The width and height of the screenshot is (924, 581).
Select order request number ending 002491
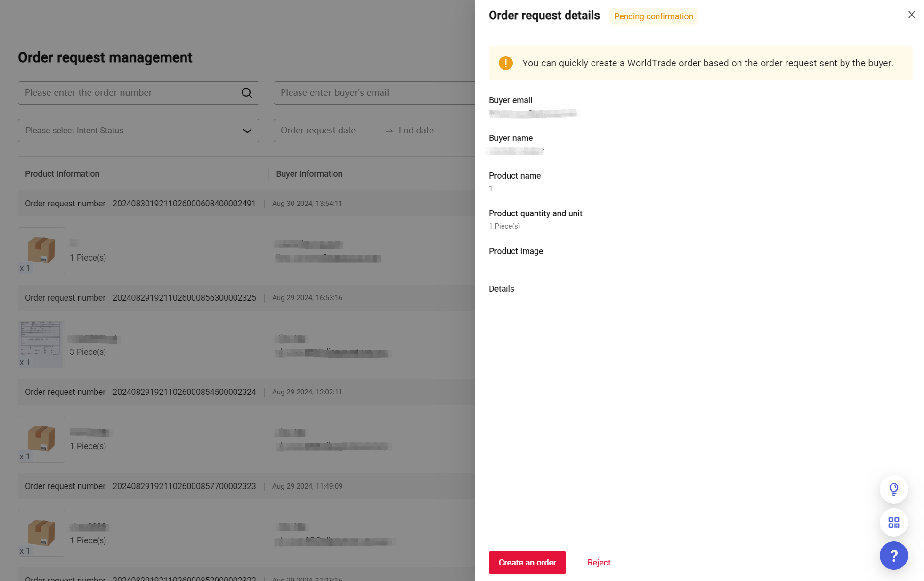[x=184, y=204]
